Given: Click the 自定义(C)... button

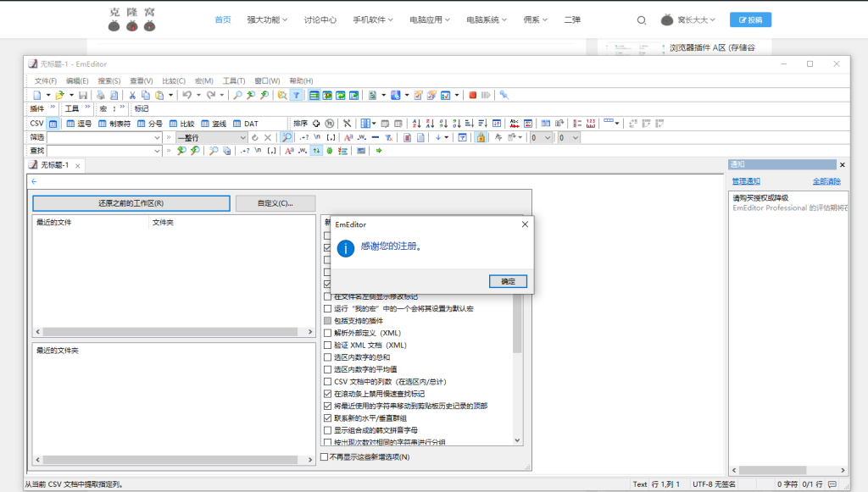Looking at the screenshot, I should click(x=275, y=203).
